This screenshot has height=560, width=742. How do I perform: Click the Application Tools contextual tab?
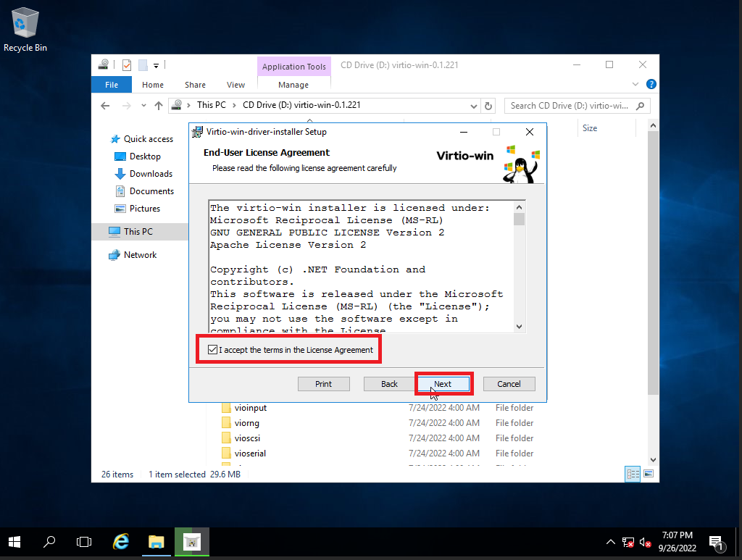294,67
